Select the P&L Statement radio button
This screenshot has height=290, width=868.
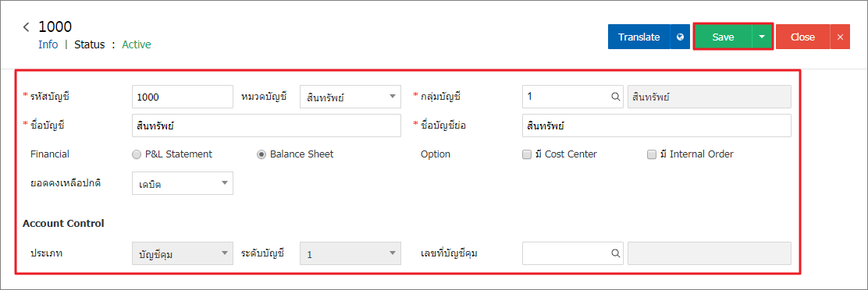(x=137, y=154)
